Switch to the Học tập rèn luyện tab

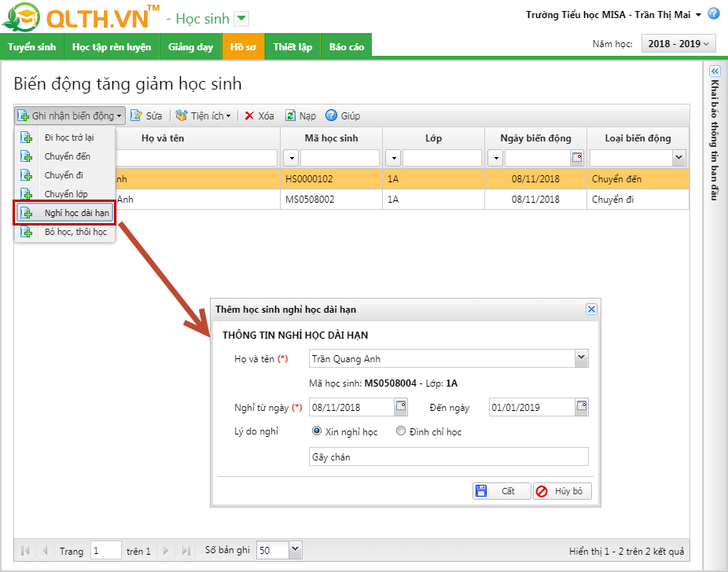[x=112, y=47]
